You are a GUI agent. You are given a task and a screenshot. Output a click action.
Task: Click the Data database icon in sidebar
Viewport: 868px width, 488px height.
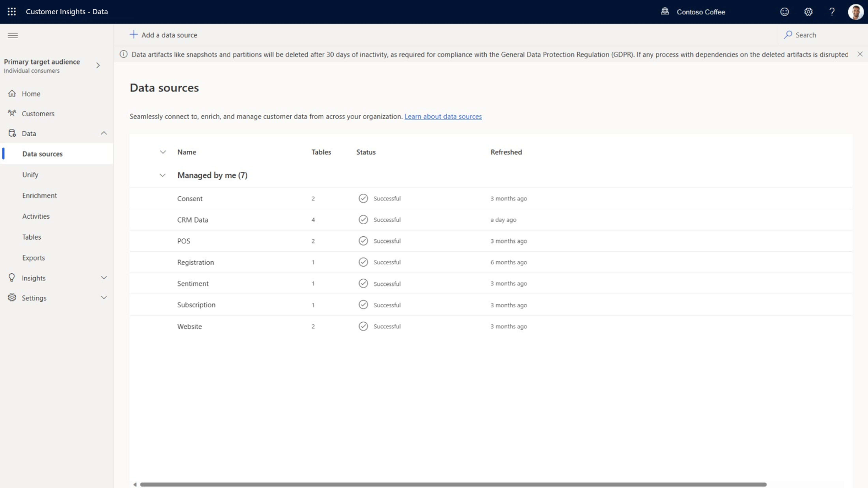click(x=12, y=133)
